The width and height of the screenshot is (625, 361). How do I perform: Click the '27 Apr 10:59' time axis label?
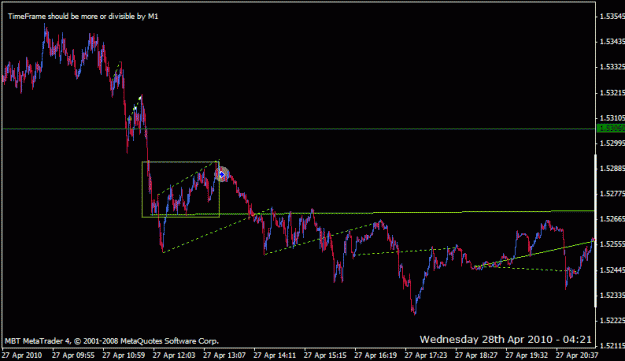tap(124, 355)
